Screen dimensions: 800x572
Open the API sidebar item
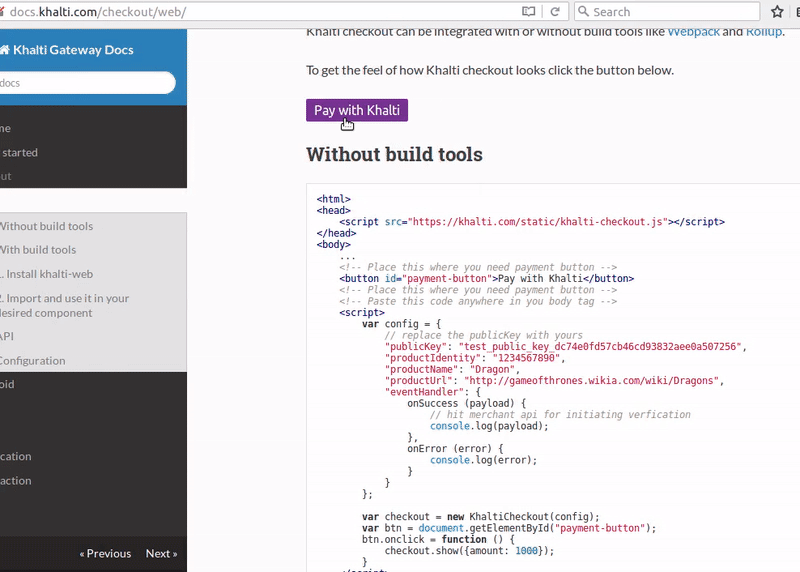tap(7, 337)
